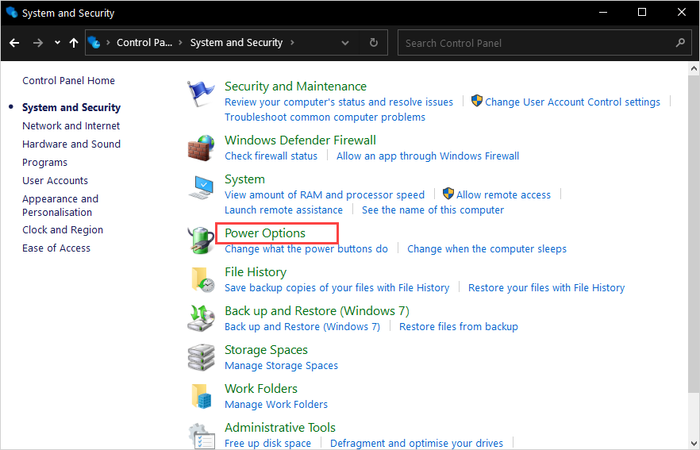Open Network and Internet category
Image resolution: width=700 pixels, height=450 pixels.
[x=71, y=126]
